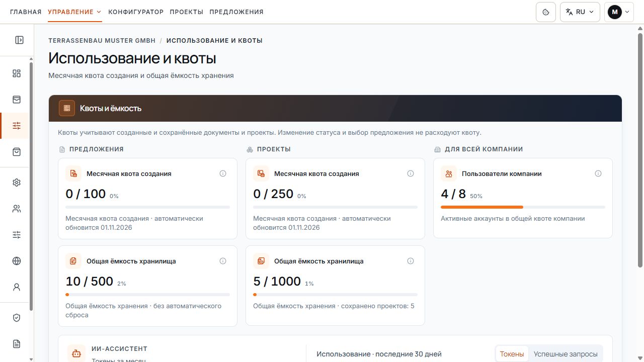Screen dimensions: 644x362
Task: Click the gray sliders icon below users icon
Action: click(x=17, y=235)
